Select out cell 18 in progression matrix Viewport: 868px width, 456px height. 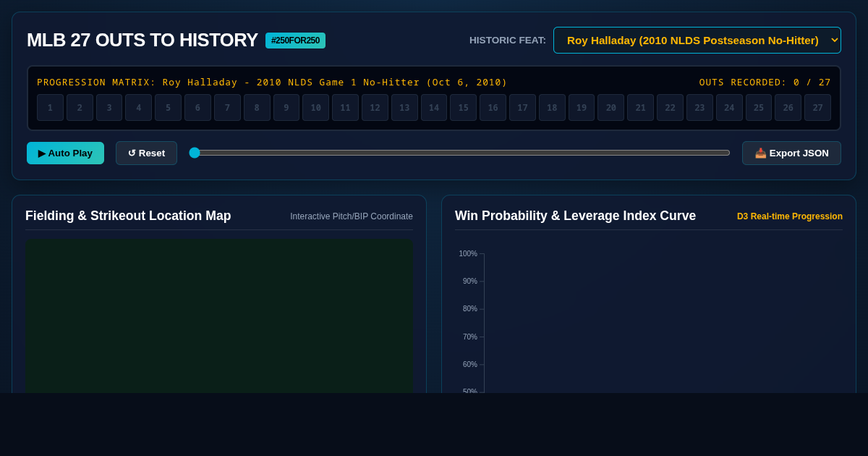point(552,108)
